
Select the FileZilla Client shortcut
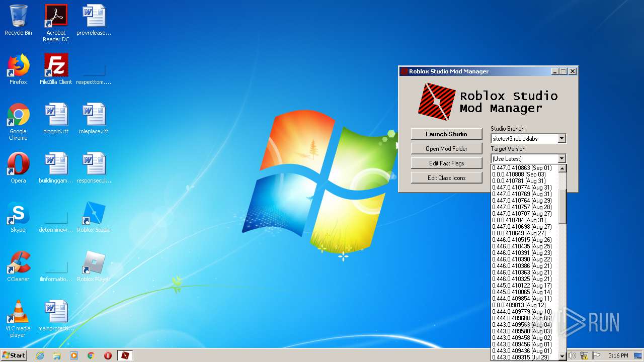pyautogui.click(x=56, y=69)
